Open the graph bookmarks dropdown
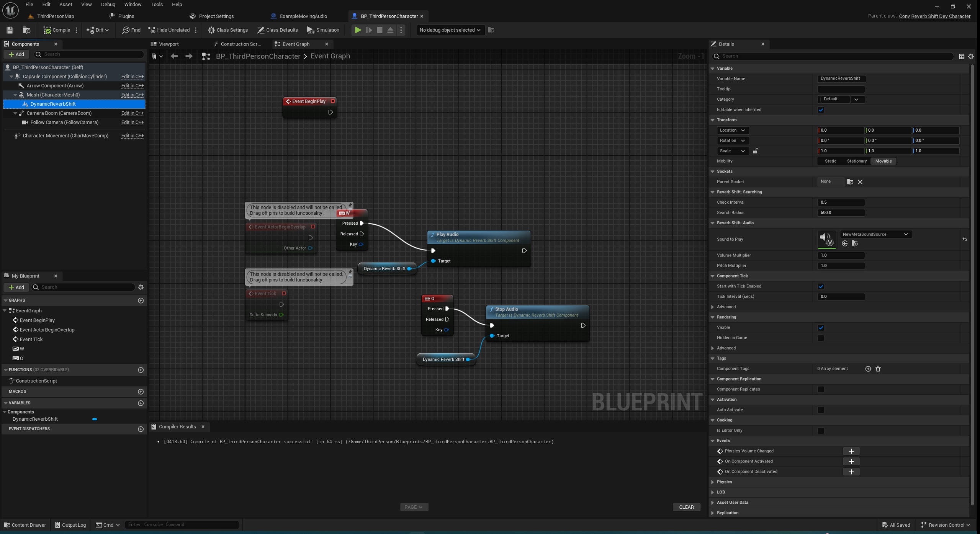 pyautogui.click(x=157, y=56)
